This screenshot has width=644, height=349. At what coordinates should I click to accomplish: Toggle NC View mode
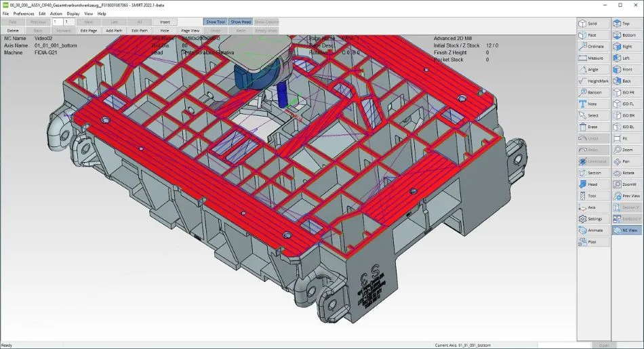coord(627,230)
